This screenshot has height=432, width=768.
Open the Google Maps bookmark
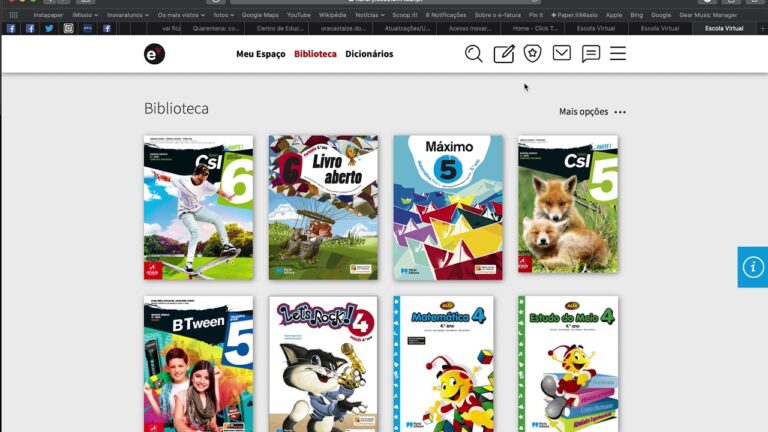[260, 15]
